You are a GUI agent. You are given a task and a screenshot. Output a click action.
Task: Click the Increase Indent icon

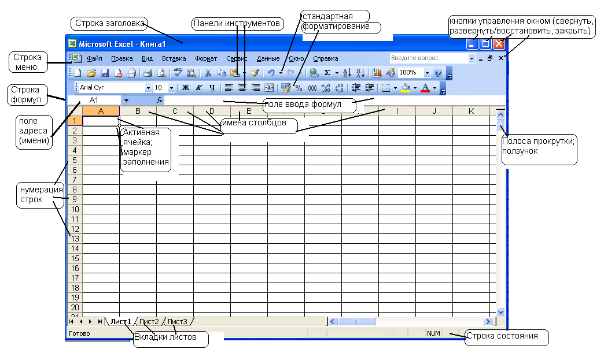pyautogui.click(x=369, y=88)
